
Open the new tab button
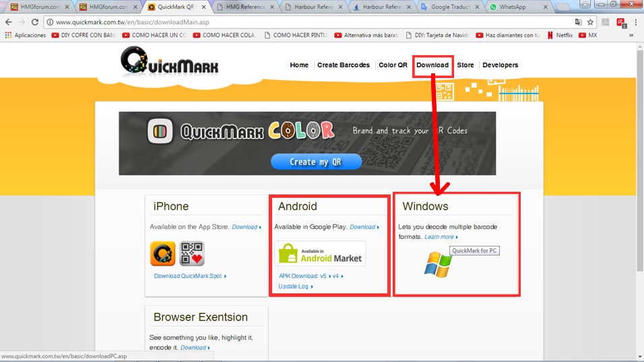click(563, 7)
